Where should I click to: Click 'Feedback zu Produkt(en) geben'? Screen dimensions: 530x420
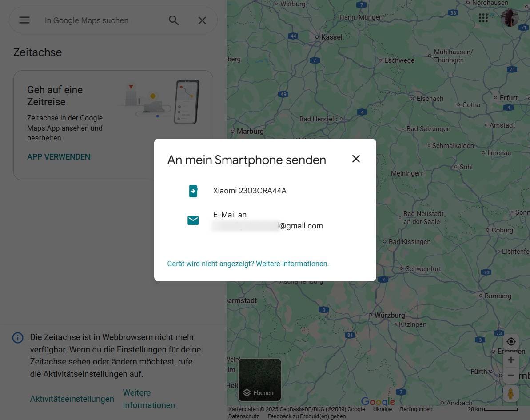click(x=307, y=416)
